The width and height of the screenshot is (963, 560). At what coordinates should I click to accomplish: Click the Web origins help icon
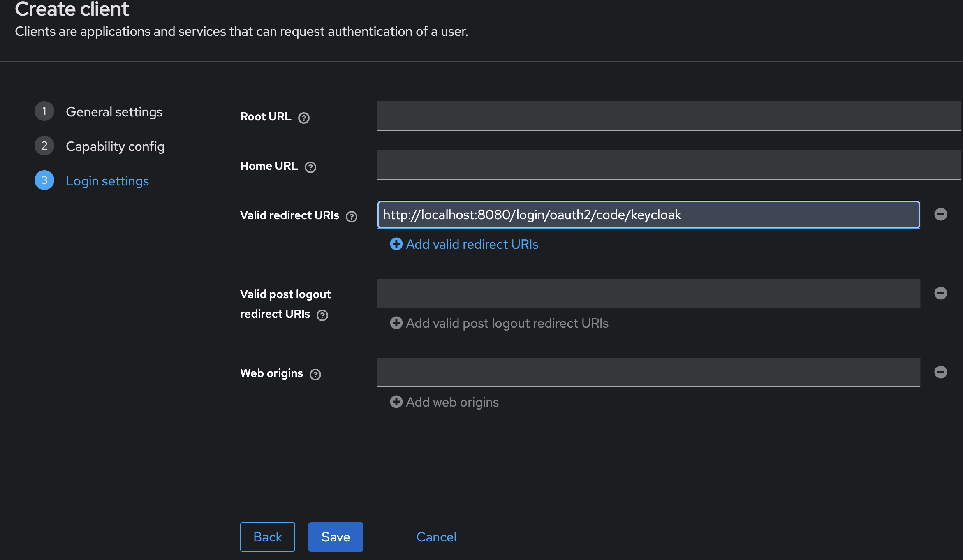(315, 375)
